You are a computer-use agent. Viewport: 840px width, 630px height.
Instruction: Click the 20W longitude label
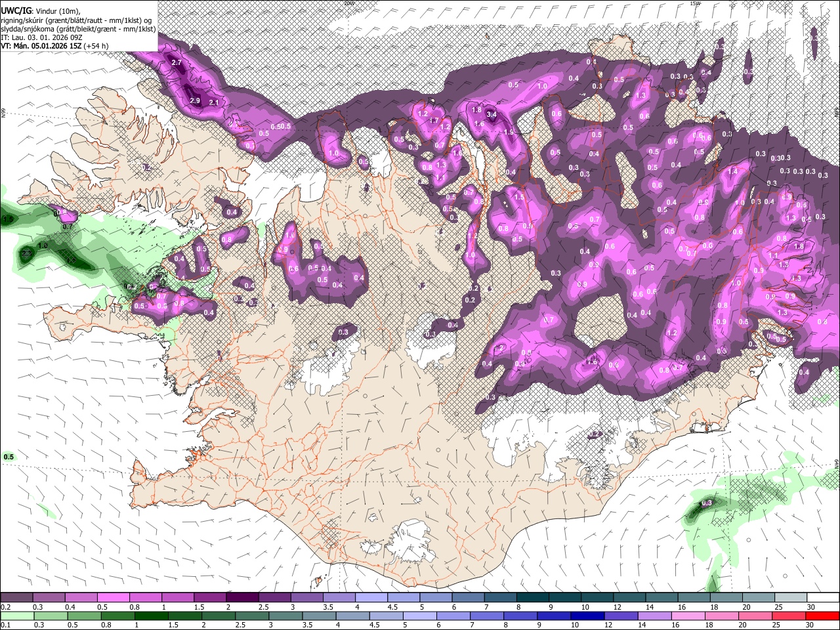click(348, 3)
